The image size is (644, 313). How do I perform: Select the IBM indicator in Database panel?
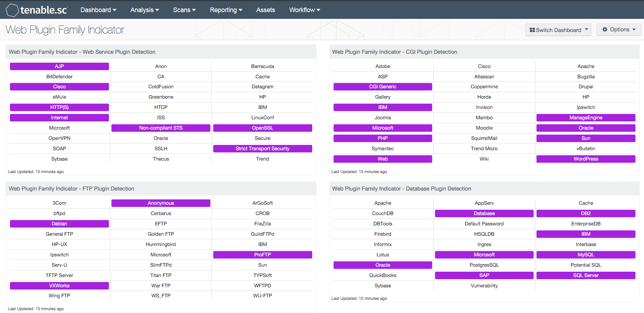click(586, 234)
